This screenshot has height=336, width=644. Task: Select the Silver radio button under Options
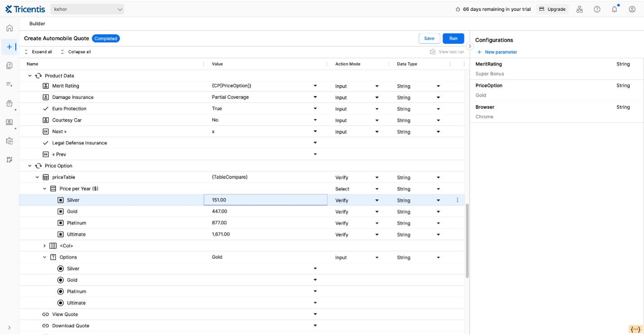(x=61, y=268)
